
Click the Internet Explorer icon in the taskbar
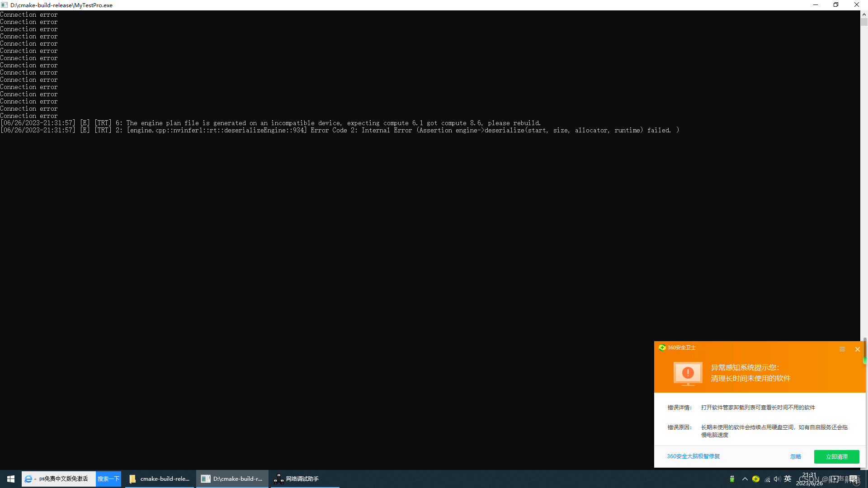[x=28, y=479]
